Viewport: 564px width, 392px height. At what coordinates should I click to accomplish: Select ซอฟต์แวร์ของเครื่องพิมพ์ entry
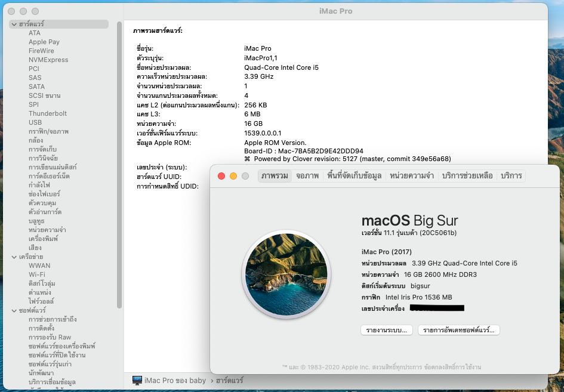[62, 346]
